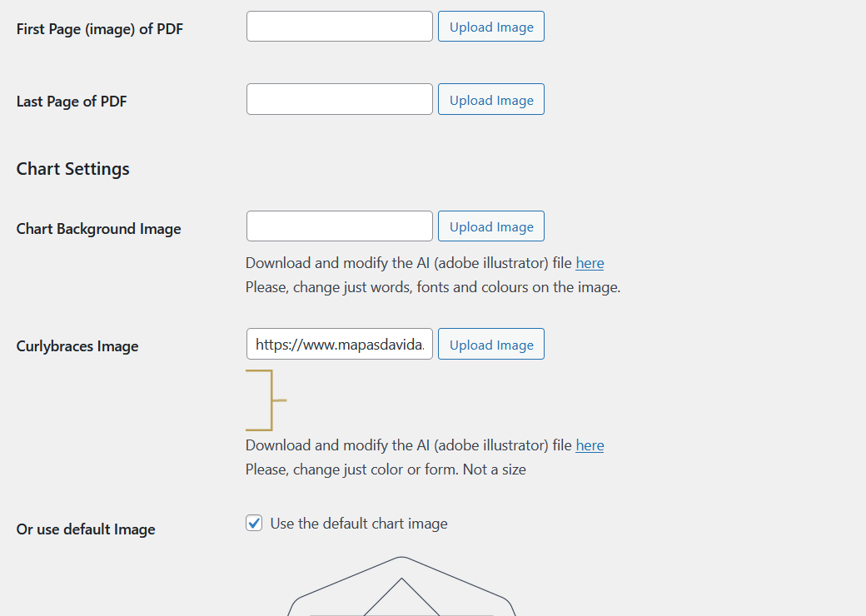Click the Chart Settings section heading
Viewport: 866px width, 616px height.
(x=72, y=168)
